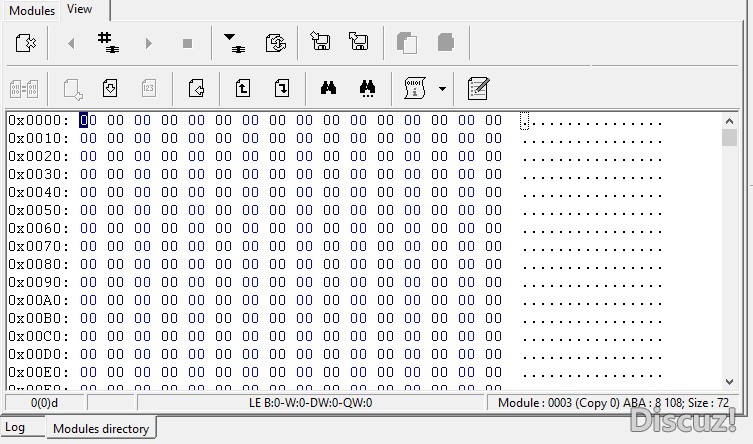
Task: Open the Modules directory tab
Action: point(101,429)
